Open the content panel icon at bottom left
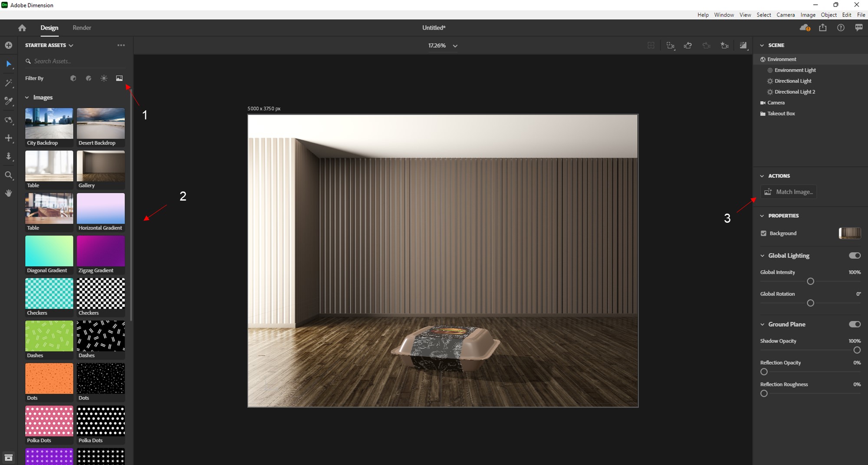Viewport: 868px width, 465px height. 8,458
